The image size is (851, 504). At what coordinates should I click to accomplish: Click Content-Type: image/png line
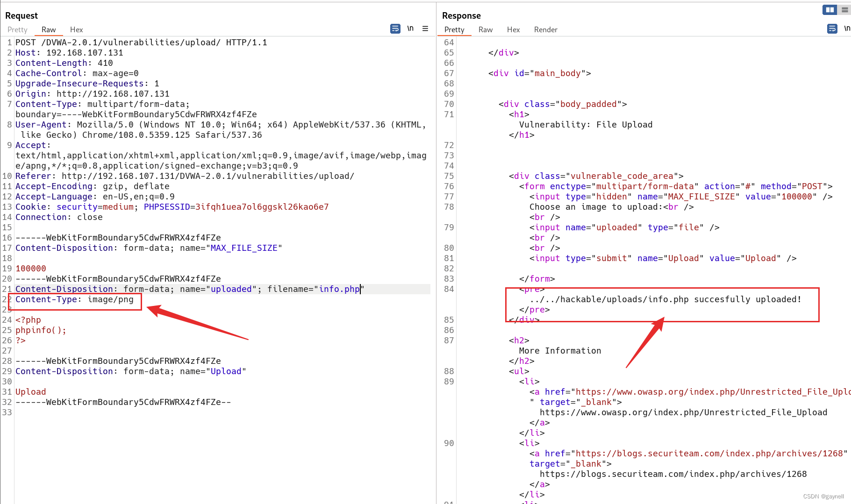(74, 299)
